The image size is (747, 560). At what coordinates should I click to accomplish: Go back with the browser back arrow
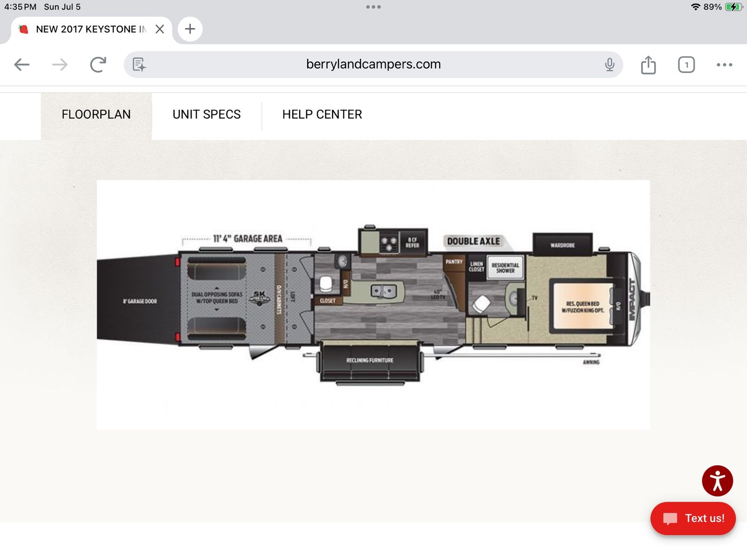(22, 64)
